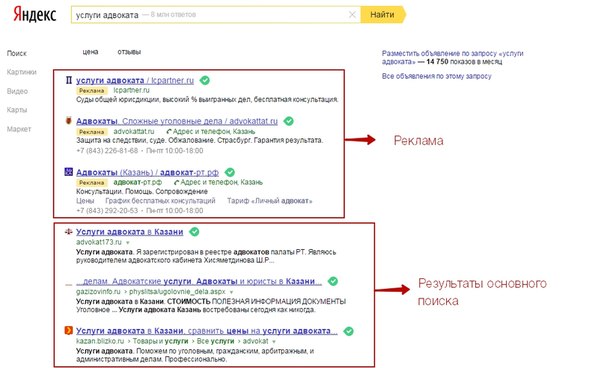Image resolution: width=604 pixels, height=368 pixels.
Task: Expand the dropdown arrow next to advokat173.ru
Action: 128,243
